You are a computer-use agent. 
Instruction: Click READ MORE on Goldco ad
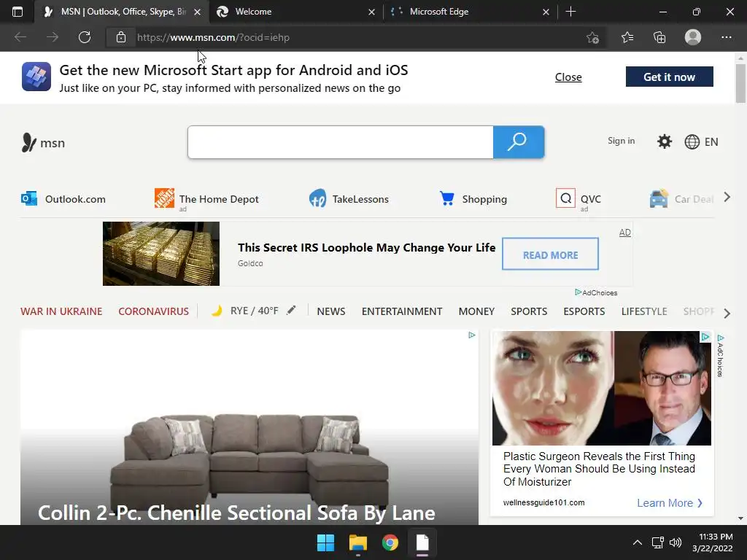[x=550, y=254]
